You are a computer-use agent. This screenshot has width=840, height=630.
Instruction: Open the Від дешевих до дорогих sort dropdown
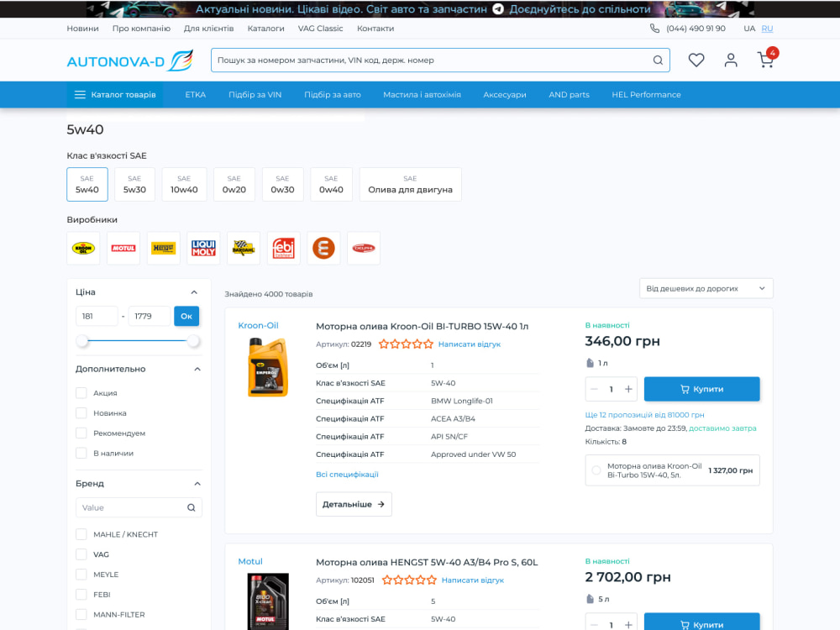[706, 289]
